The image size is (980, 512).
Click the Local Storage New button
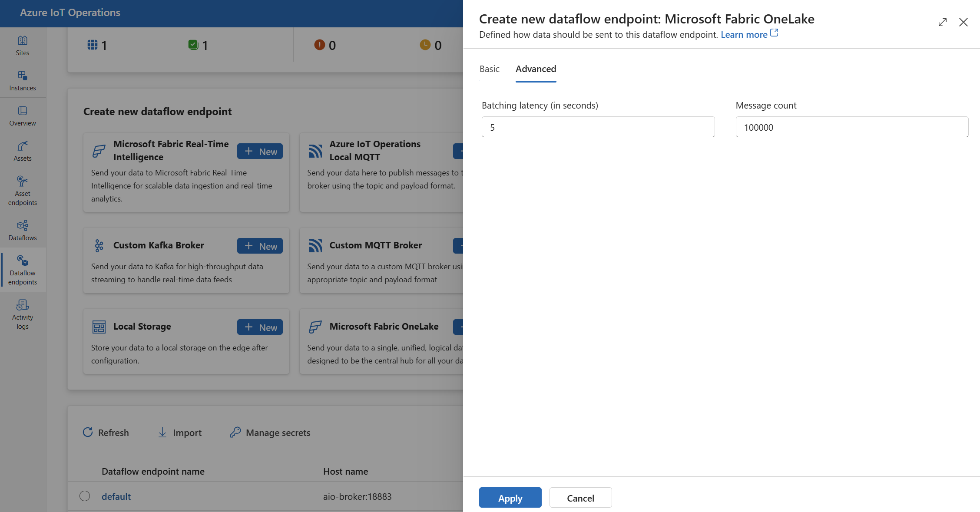[x=259, y=327]
